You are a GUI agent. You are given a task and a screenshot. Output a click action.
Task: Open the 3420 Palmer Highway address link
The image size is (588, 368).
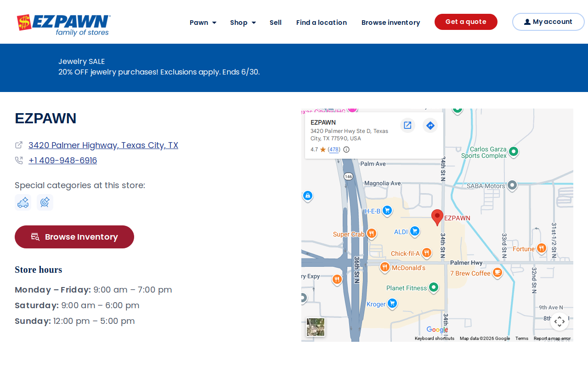click(103, 145)
